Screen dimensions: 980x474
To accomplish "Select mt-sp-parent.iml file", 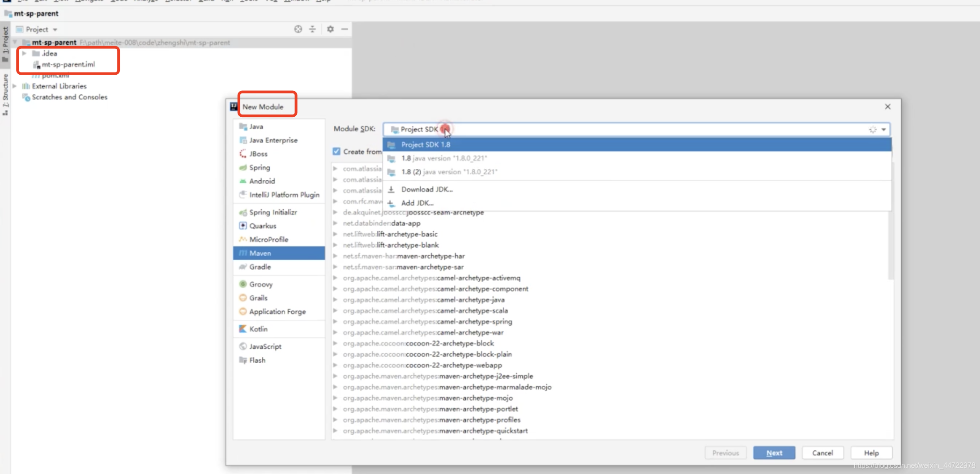I will (x=68, y=64).
